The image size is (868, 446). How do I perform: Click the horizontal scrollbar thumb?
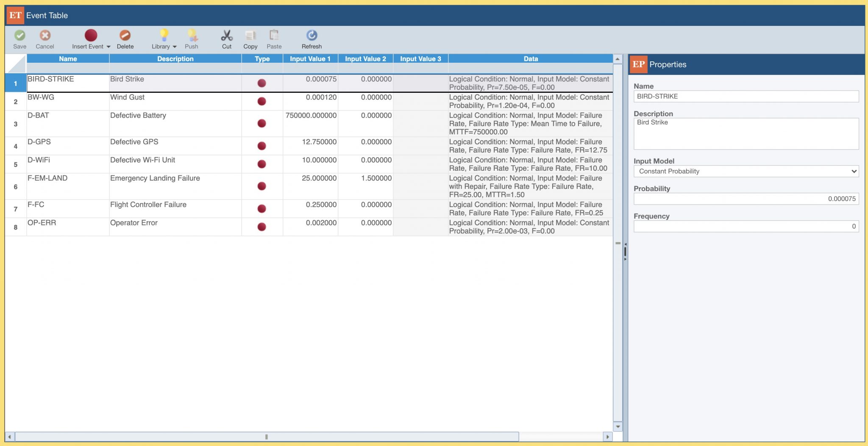click(267, 437)
